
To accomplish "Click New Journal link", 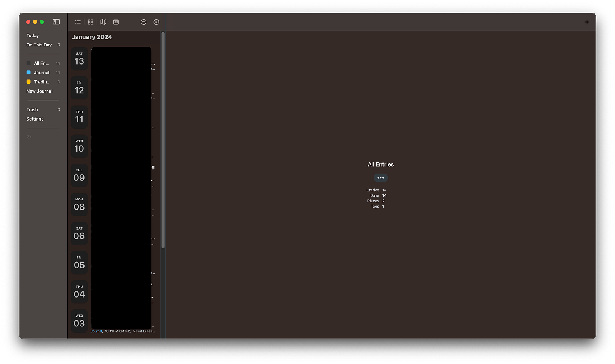I will coord(39,91).
